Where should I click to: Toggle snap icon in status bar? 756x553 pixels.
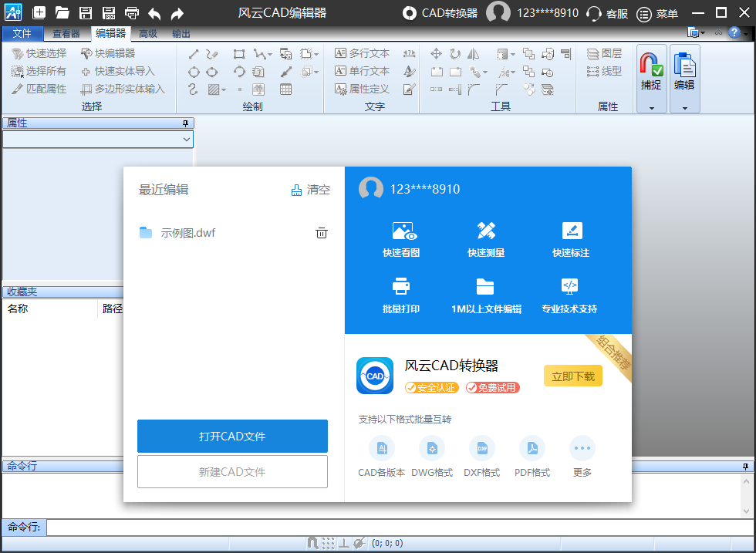312,543
